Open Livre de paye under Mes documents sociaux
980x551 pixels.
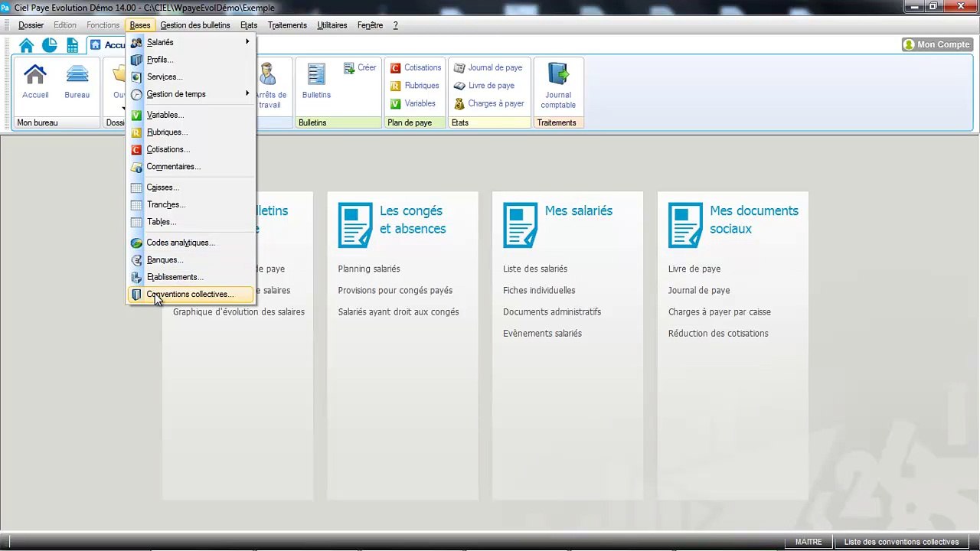[x=694, y=269]
